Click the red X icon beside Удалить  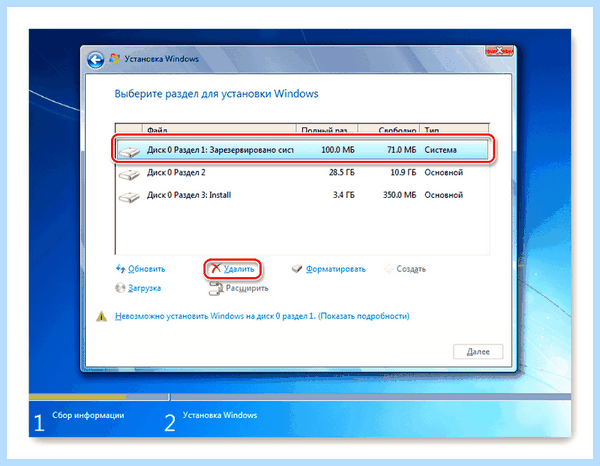coord(216,268)
